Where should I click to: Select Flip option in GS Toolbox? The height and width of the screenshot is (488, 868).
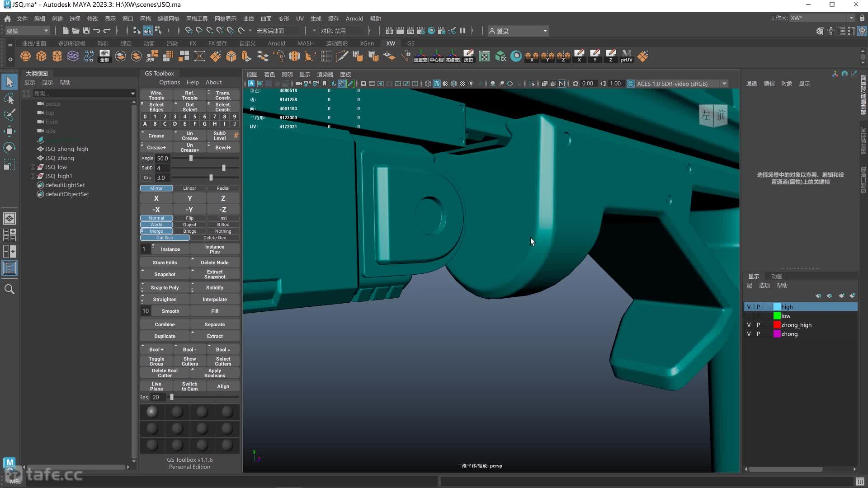[x=189, y=218]
